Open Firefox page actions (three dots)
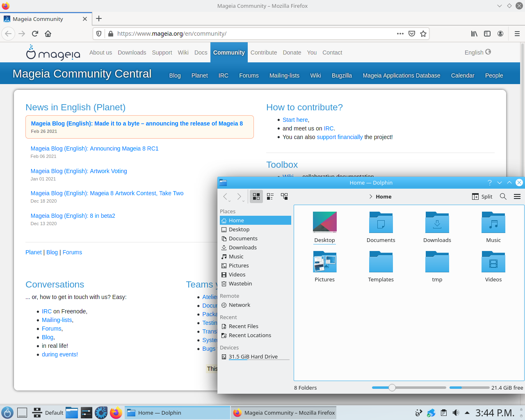This screenshot has height=420, width=525. (x=400, y=34)
